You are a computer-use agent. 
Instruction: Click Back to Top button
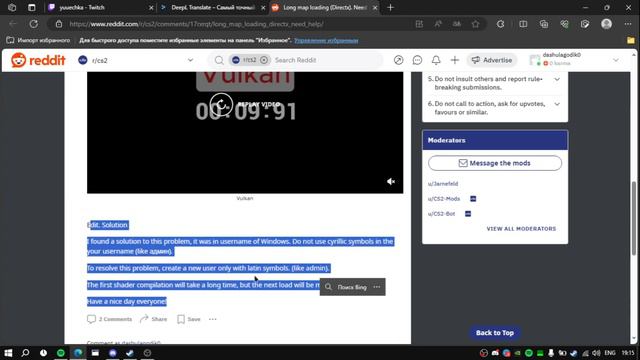click(495, 333)
